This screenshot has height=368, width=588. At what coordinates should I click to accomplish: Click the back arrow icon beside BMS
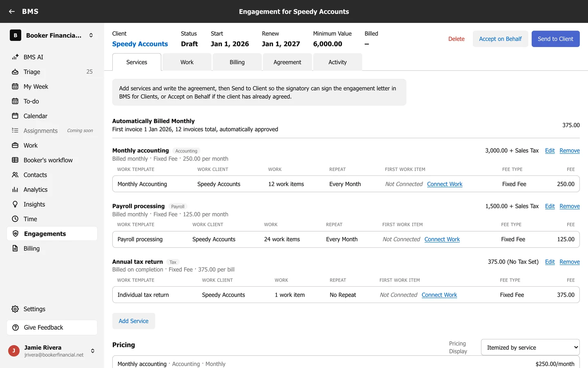(12, 11)
